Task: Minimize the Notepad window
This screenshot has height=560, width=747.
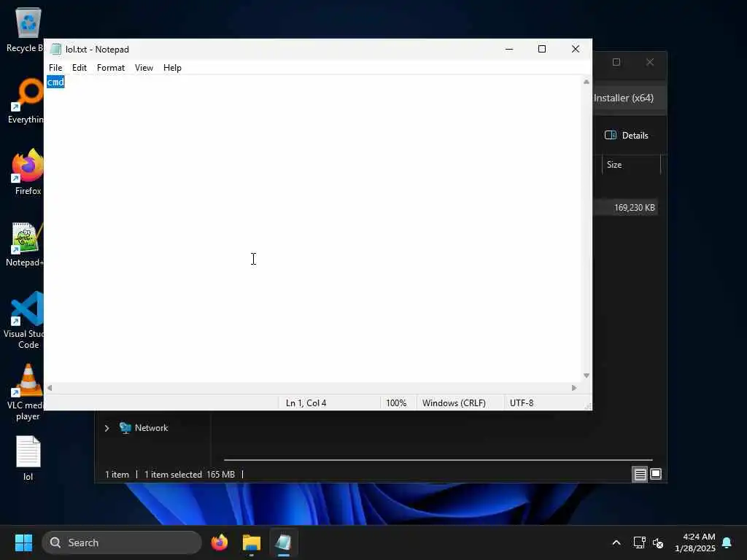Action: 508,49
